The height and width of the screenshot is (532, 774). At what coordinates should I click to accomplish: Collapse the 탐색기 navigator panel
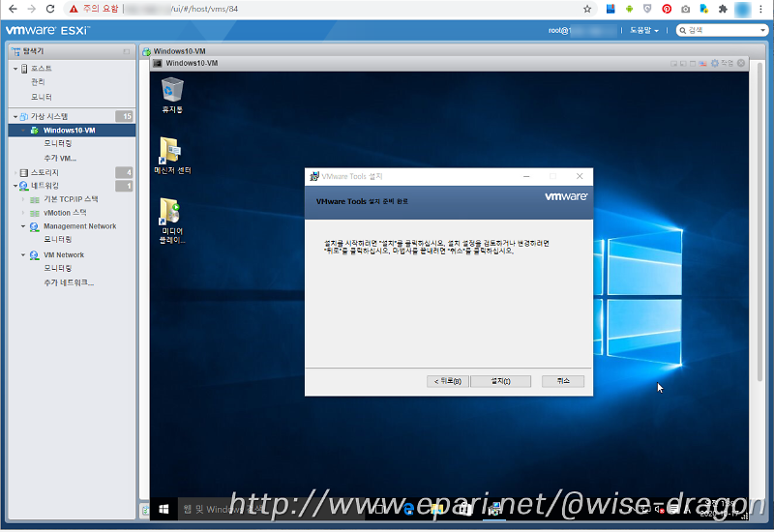click(127, 51)
